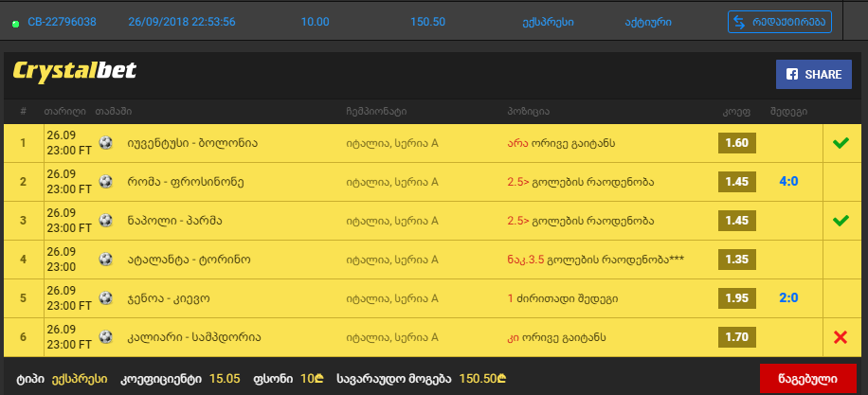
Task: Click match ნაპოლი - პარმა
Action: 174,221
